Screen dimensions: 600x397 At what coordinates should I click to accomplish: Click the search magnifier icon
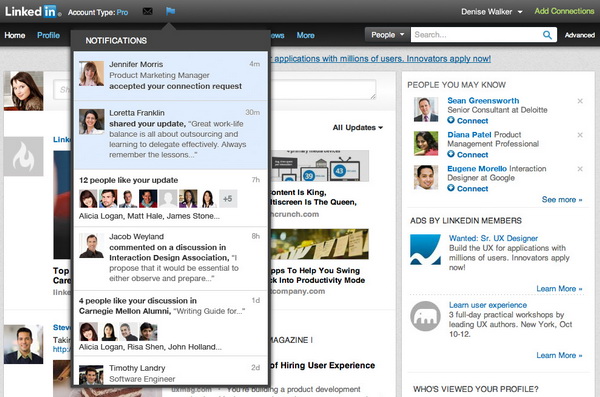(547, 35)
